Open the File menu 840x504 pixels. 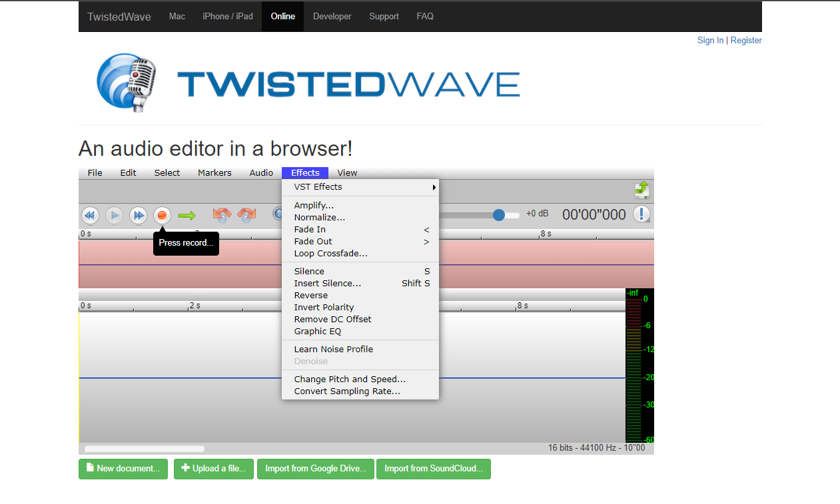95,173
